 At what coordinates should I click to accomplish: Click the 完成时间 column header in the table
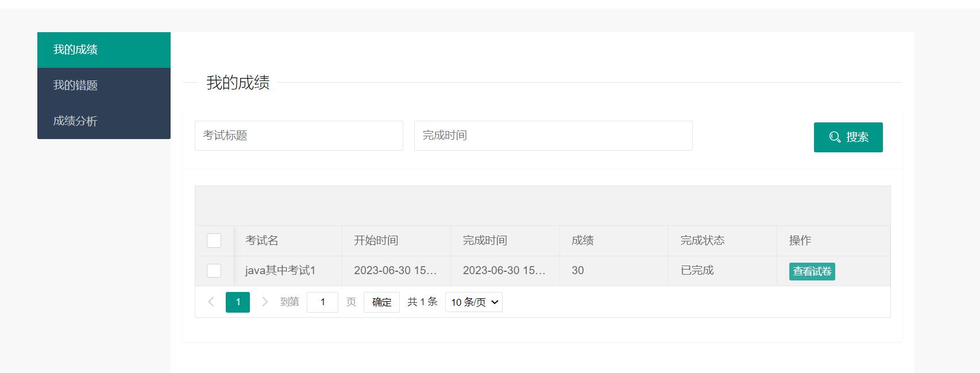point(505,241)
